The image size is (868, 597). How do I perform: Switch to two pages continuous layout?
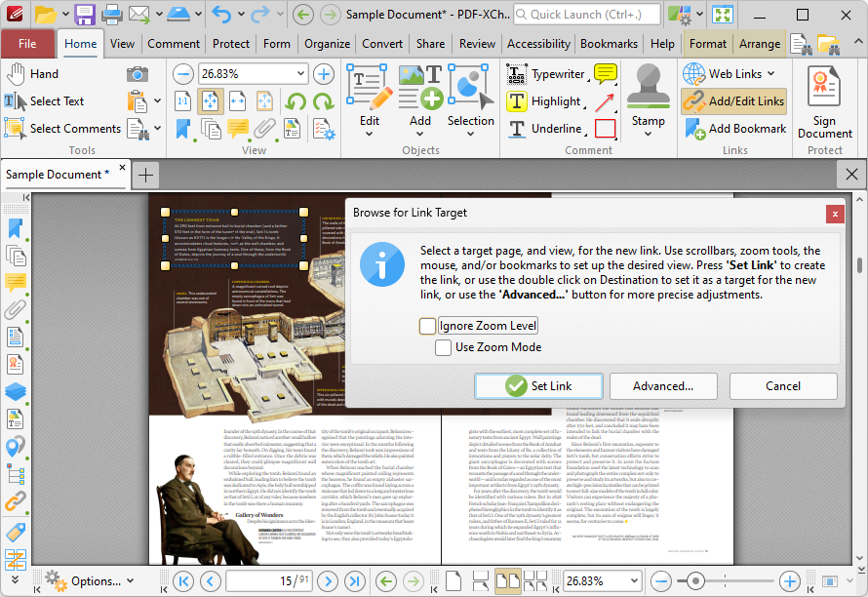point(535,581)
